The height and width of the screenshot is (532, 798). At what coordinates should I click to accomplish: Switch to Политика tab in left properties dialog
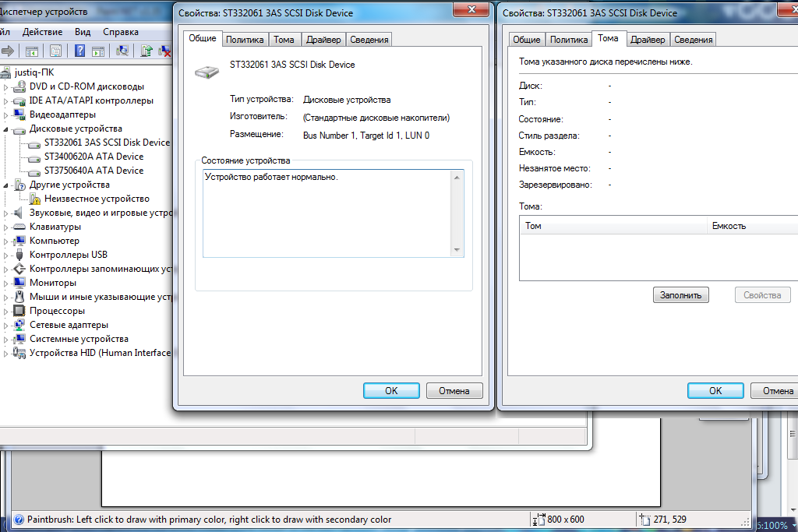click(x=245, y=40)
